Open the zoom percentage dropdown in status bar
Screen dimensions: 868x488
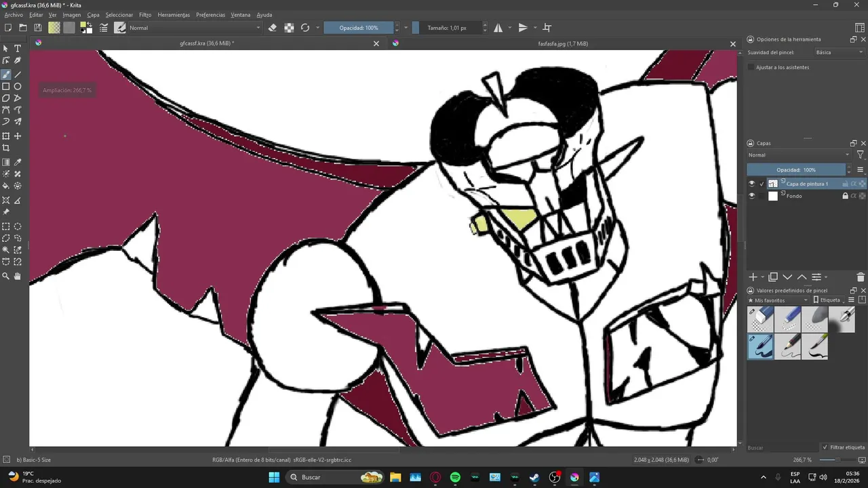click(803, 460)
